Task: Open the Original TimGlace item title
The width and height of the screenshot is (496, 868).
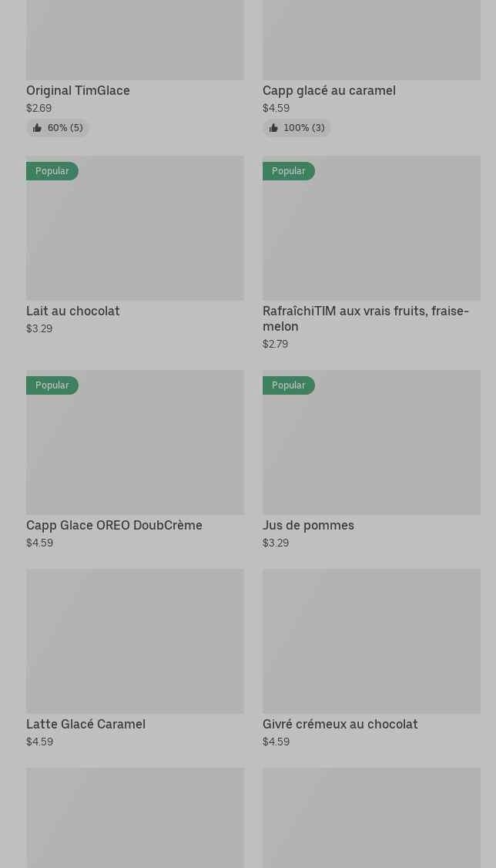Action: point(78,90)
